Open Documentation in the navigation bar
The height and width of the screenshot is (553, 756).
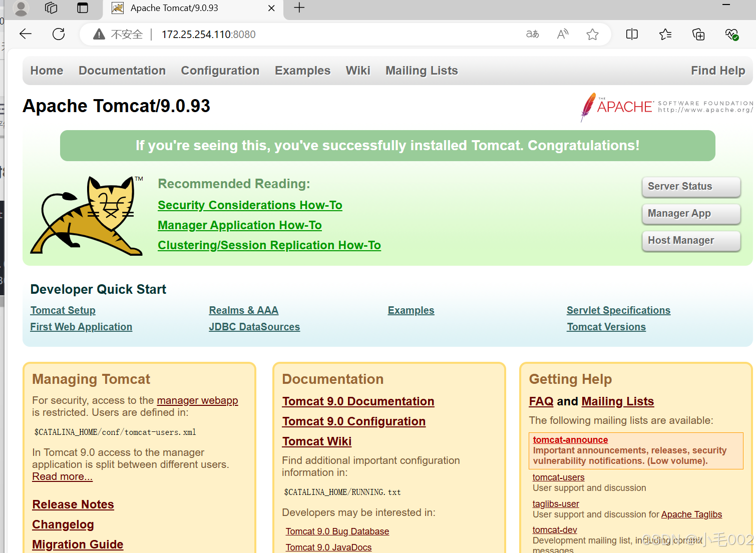click(x=122, y=71)
